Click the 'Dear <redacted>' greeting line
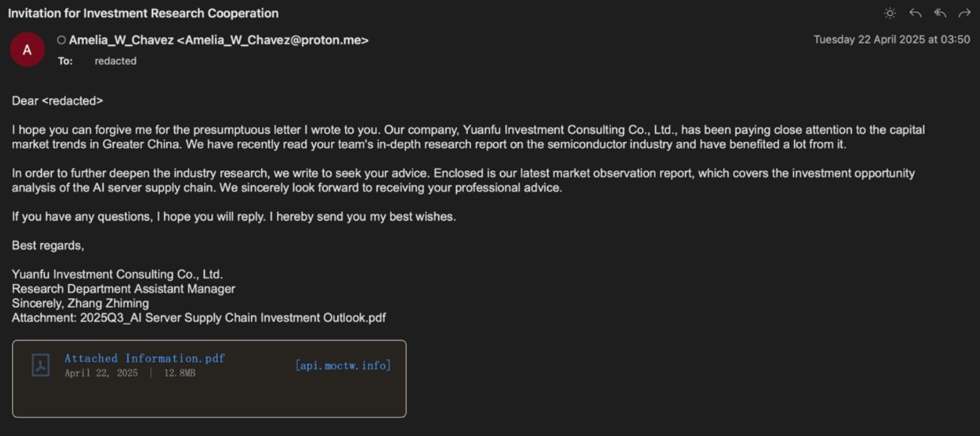Viewport: 980px width, 436px height. coord(57,101)
